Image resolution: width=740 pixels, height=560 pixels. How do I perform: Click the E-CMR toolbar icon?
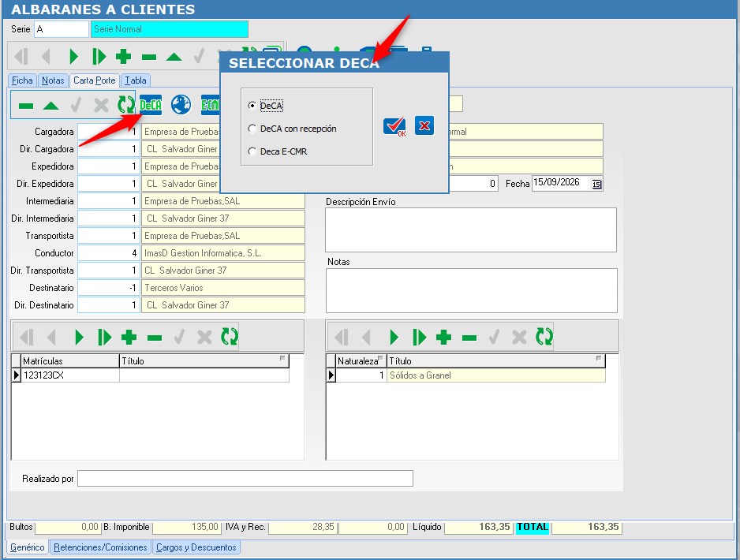211,105
